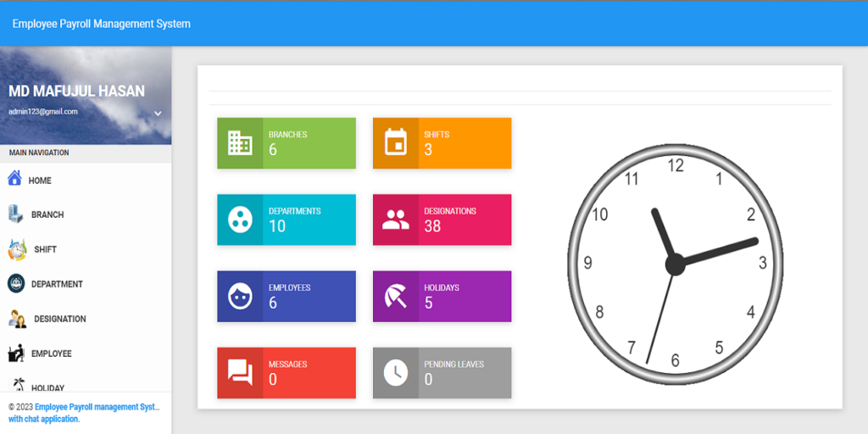This screenshot has height=434, width=868.
Task: Click the Shift icon in sidebar
Action: click(16, 249)
